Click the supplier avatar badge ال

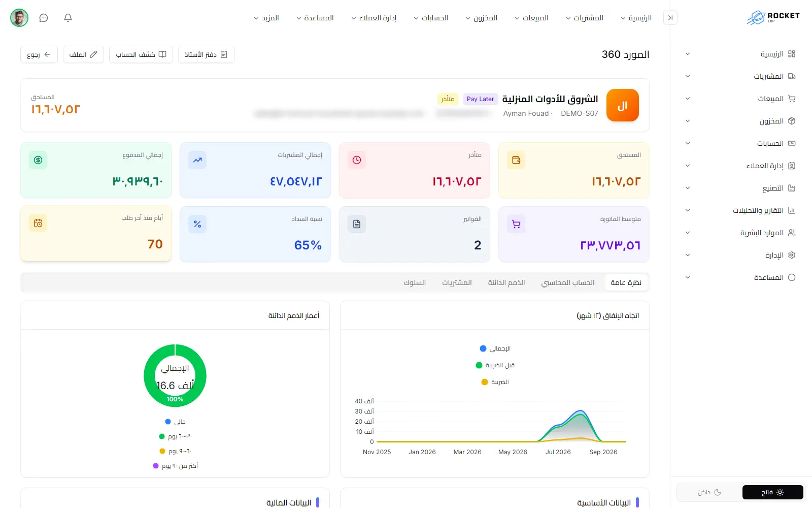(x=623, y=105)
